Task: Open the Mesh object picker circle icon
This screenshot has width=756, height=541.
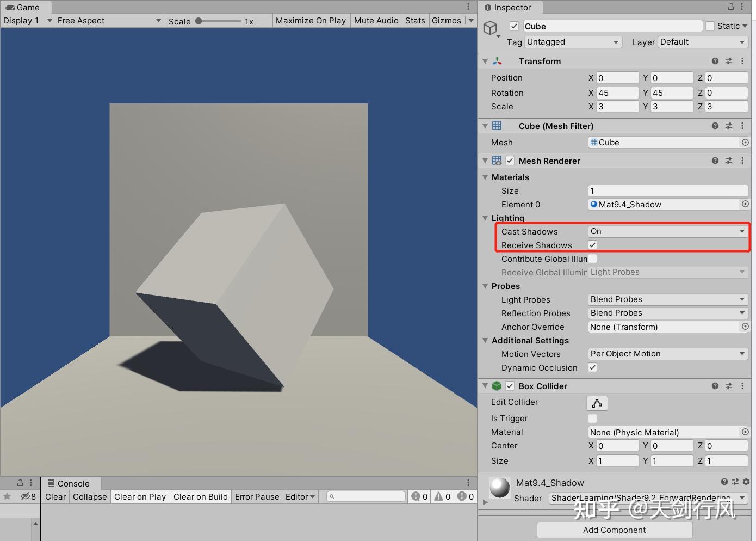Action: [745, 142]
